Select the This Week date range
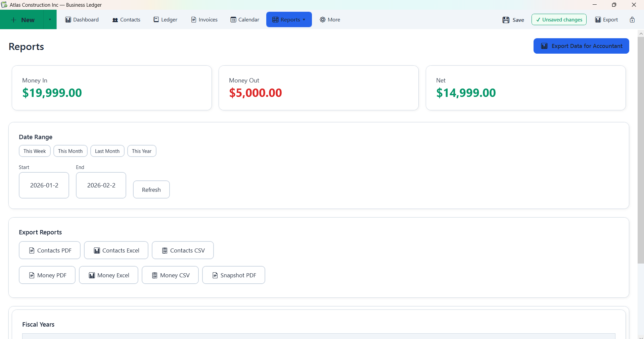The image size is (644, 339). click(x=34, y=151)
